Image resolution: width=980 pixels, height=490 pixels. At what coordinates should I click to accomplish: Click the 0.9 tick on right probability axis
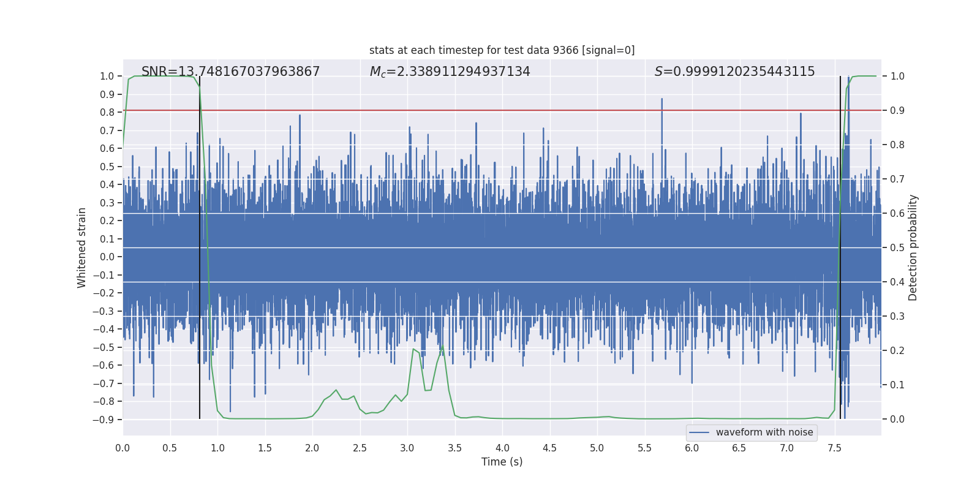897,111
